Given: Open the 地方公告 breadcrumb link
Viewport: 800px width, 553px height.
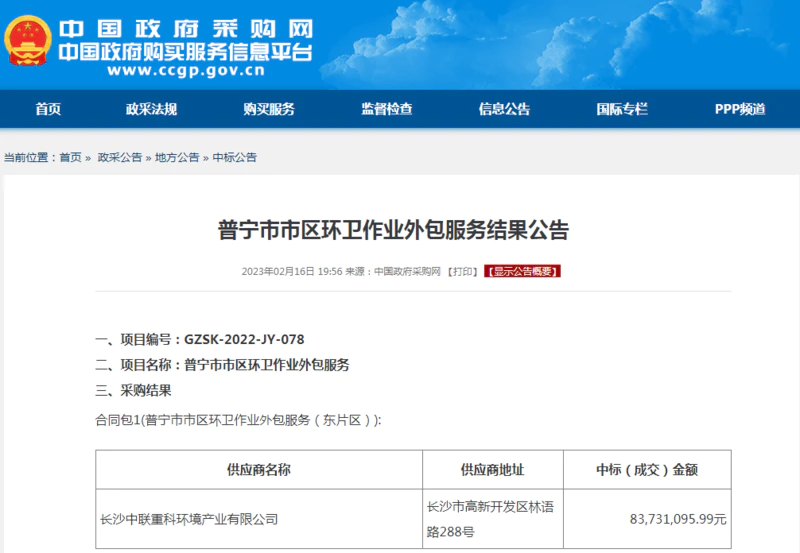Looking at the screenshot, I should (177, 158).
